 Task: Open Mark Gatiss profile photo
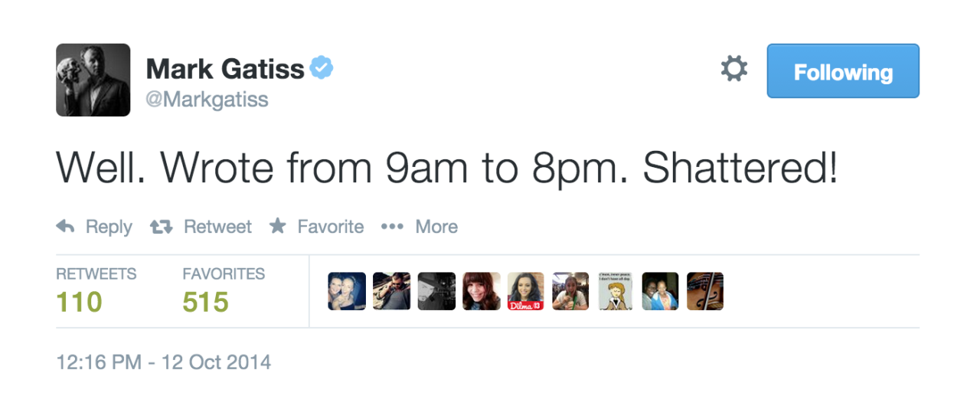93,80
